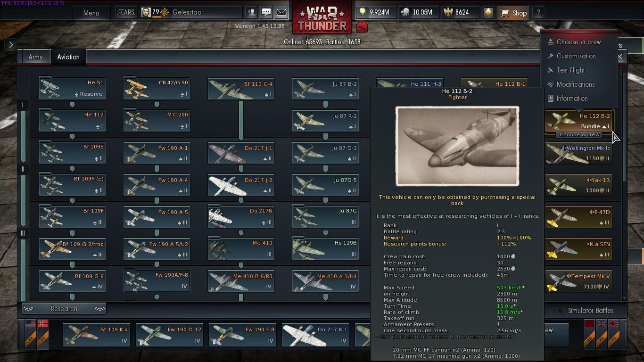Screen dimensions: 644x362
Task: Click the red discount percent tag
Action: click(x=362, y=27)
